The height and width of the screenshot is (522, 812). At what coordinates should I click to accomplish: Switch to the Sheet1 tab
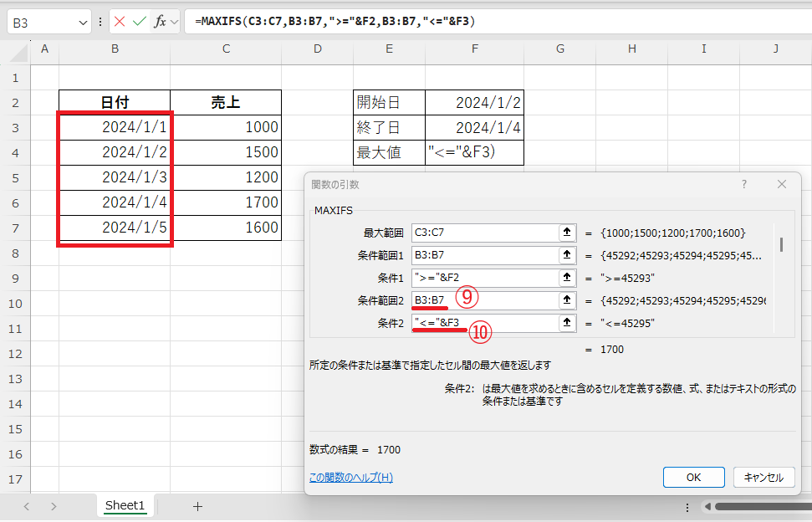tap(125, 506)
